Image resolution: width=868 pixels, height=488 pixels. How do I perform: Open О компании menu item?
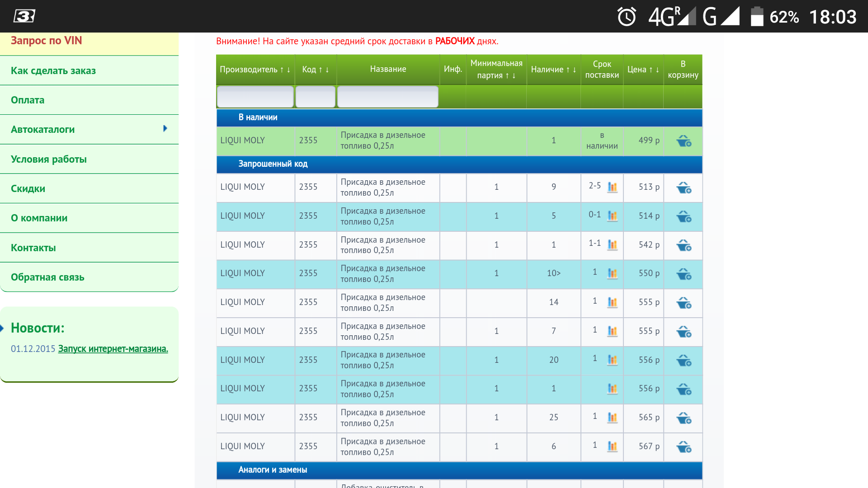click(x=90, y=218)
